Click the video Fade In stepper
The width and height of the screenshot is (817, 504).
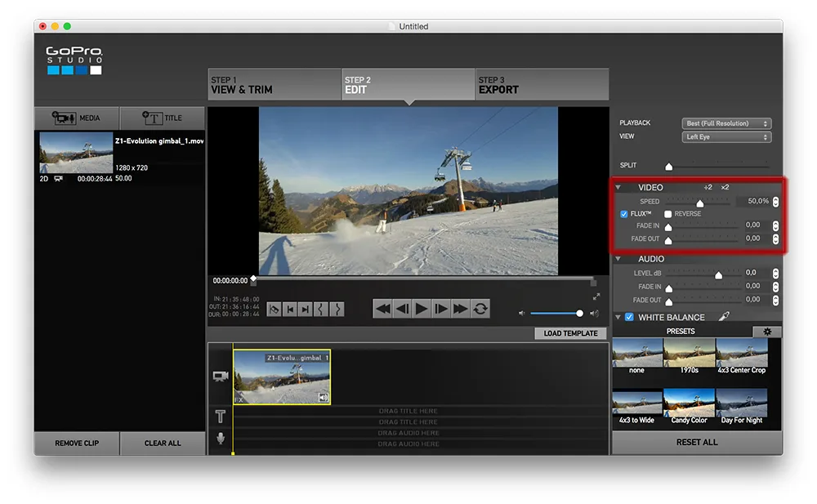[775, 225]
